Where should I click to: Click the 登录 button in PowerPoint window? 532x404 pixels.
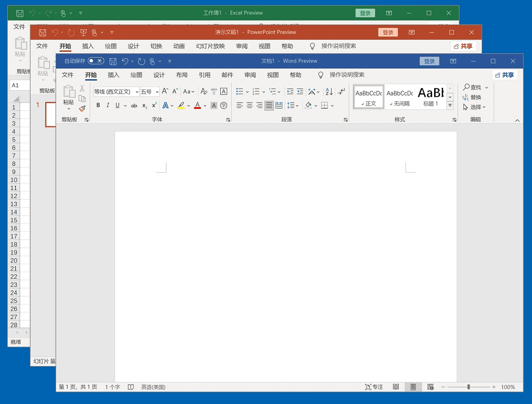click(388, 32)
